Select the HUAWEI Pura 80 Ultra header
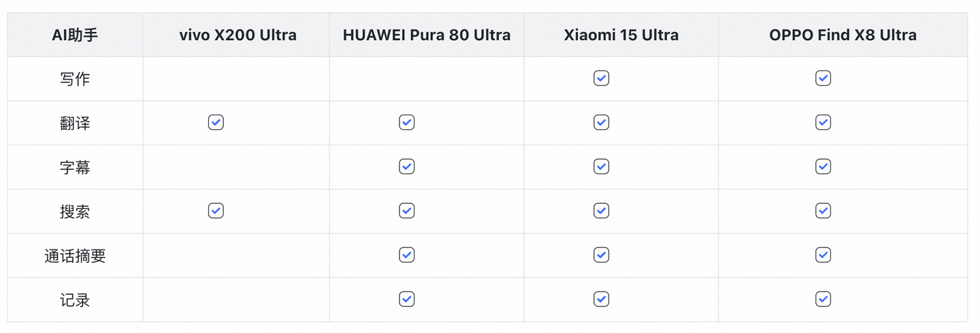Viewport: 980px width, 333px height. [427, 35]
